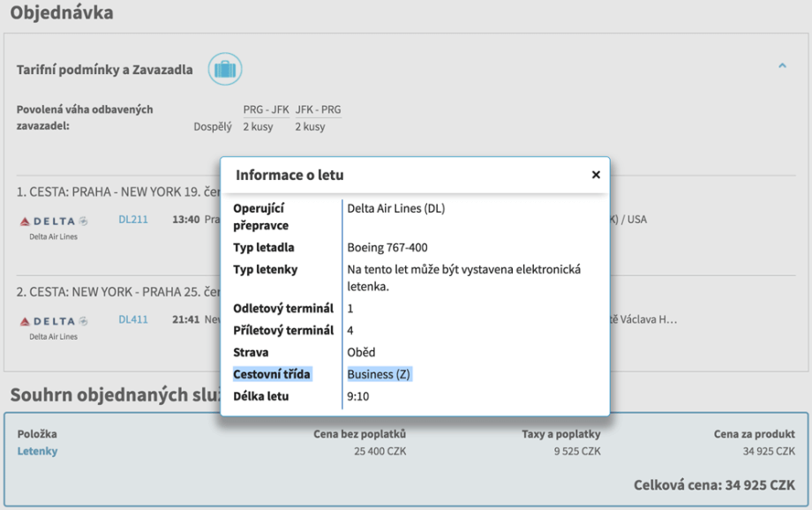Screen dimensions: 812x510
Task: Click the Boeing 767-400 aircraft type
Action: point(387,247)
